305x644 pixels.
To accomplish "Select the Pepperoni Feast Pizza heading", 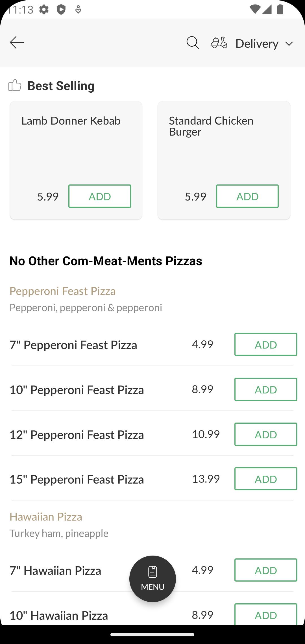I will [x=62, y=291].
